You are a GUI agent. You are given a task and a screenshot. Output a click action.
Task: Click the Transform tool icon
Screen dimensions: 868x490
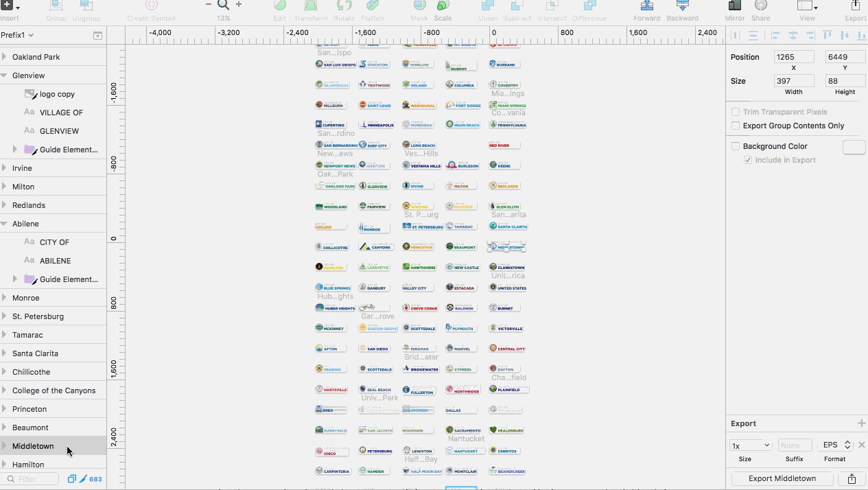coord(311,5)
